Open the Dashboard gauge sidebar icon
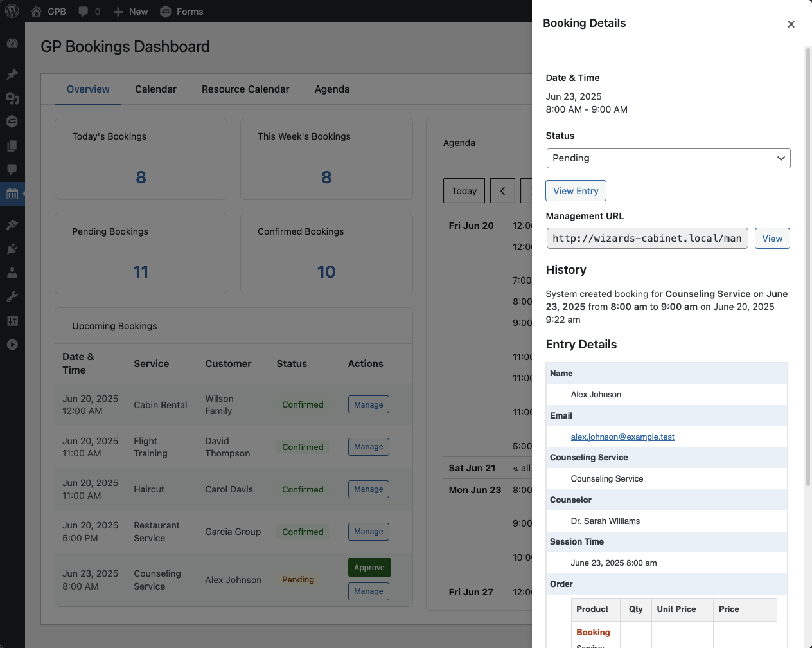812x648 pixels. coord(12,43)
